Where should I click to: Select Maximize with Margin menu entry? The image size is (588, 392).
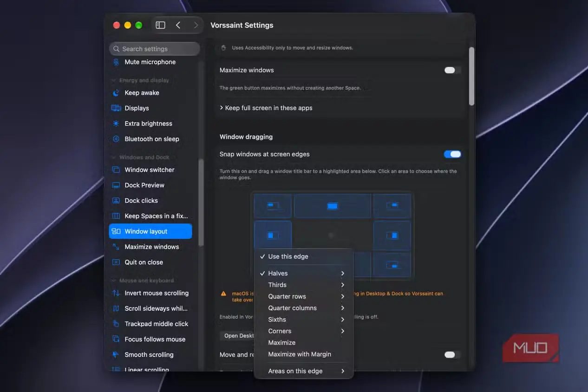pos(304,354)
